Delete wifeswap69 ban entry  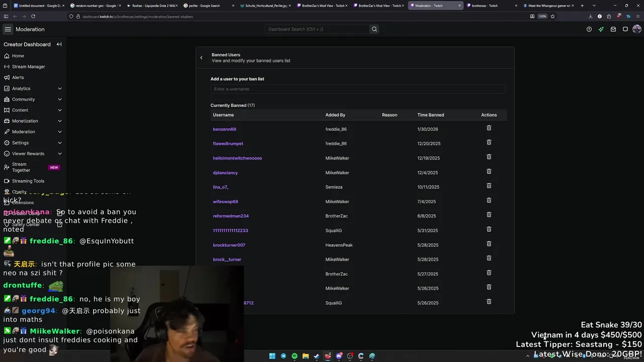click(x=489, y=201)
